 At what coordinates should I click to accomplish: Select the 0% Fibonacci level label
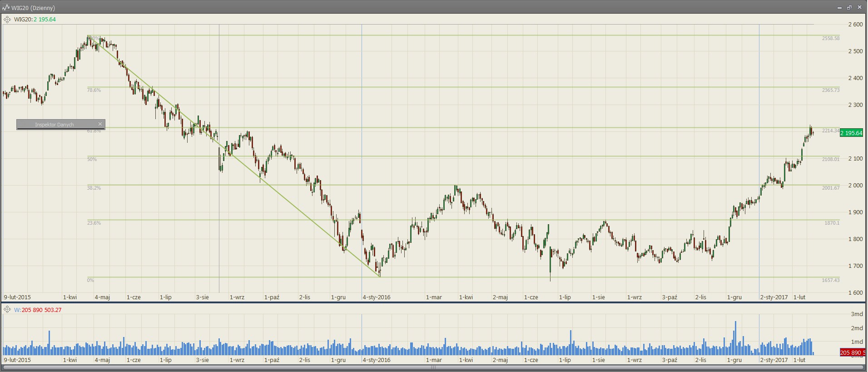point(90,280)
